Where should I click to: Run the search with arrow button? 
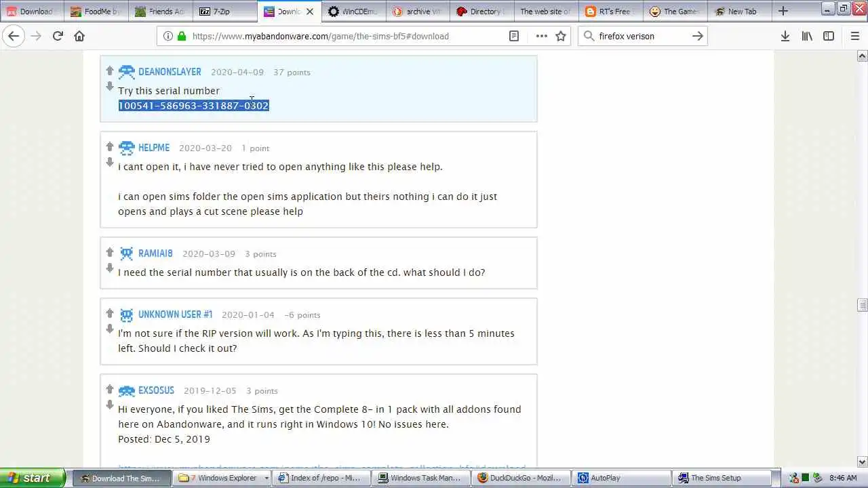click(697, 36)
